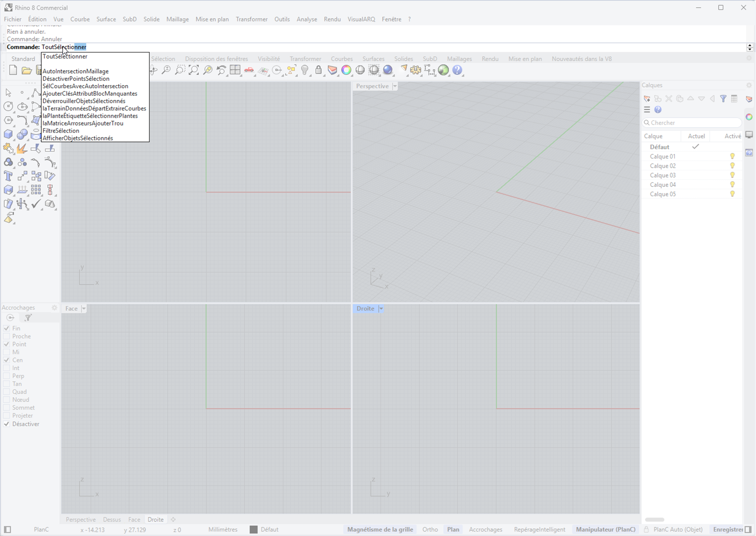Turn off Calque 03 light bulb visibility
This screenshot has width=756, height=536.
tap(732, 175)
